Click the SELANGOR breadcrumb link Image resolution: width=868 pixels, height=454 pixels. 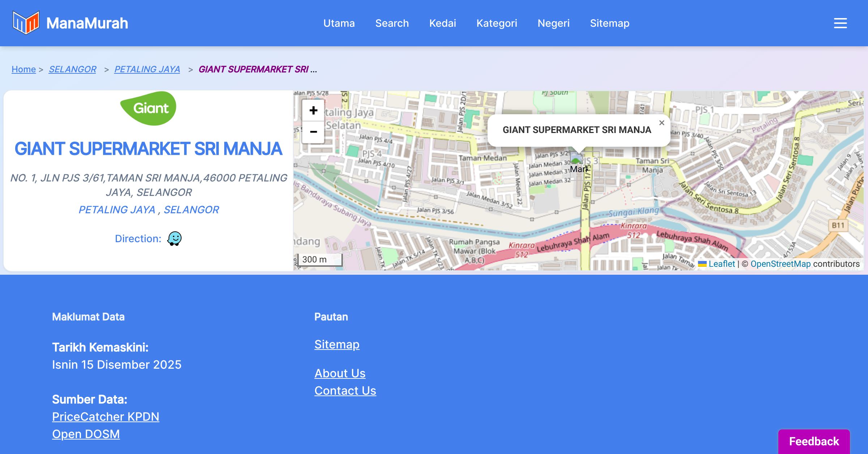coord(72,69)
